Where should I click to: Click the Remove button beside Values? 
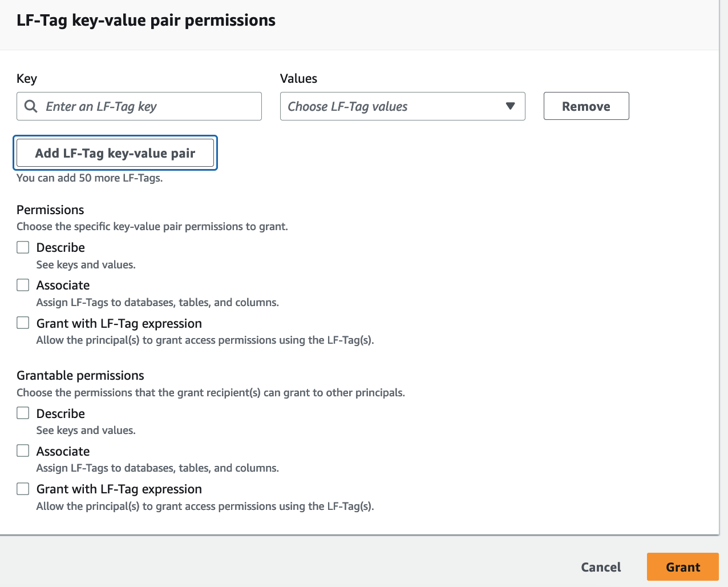coord(586,106)
